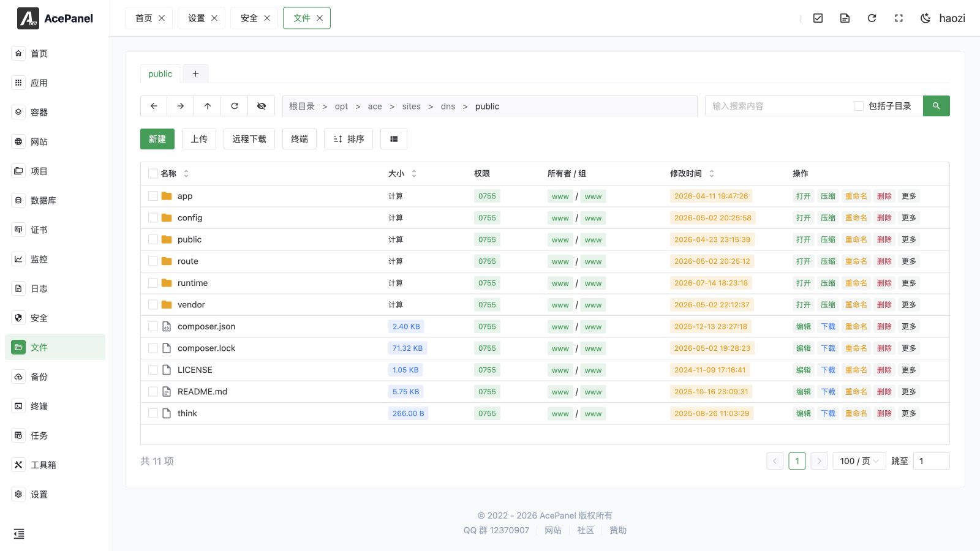Open the 工具箱 toolbox sidebar item
Image resolution: width=980 pixels, height=551 pixels.
pos(55,465)
